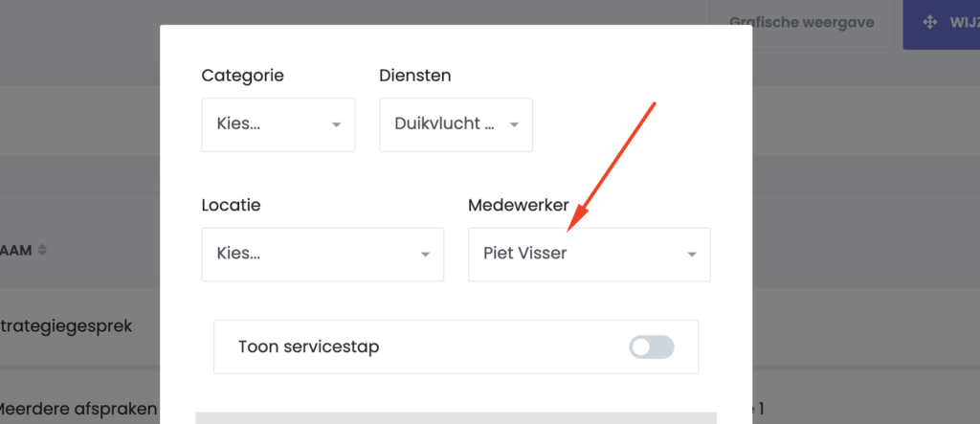The image size is (980, 424).
Task: Click the Toon servicestap label text
Action: point(308,346)
